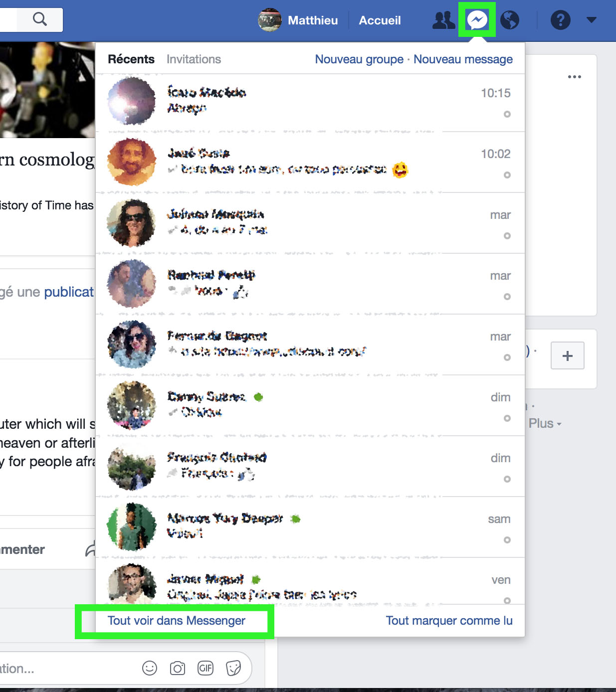Viewport: 616px width, 692px height.
Task: Open the Messenger icon in top bar
Action: pos(477,20)
